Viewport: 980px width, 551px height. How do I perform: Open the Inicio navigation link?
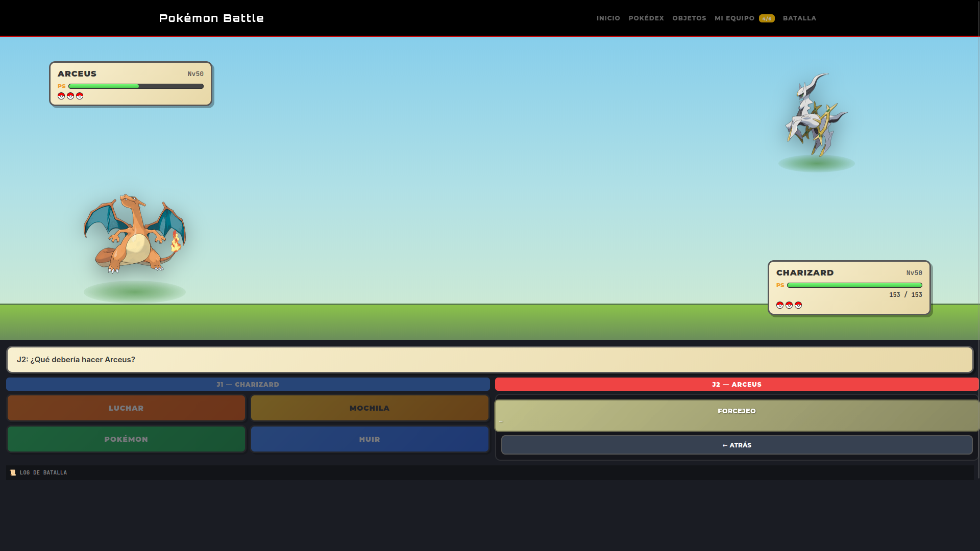608,18
